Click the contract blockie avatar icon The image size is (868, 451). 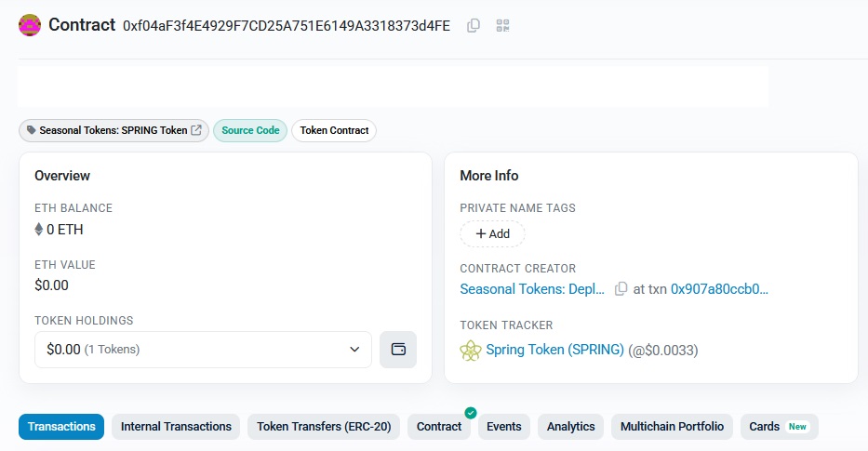click(30, 25)
